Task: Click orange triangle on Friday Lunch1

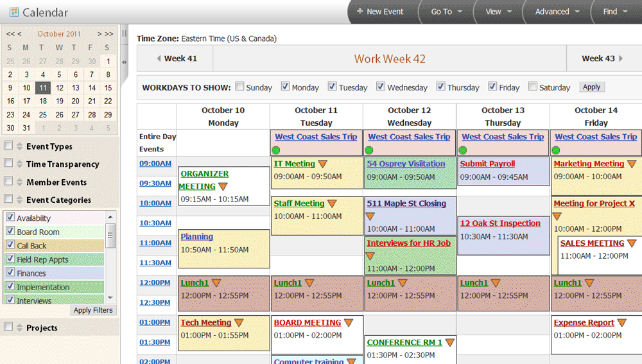Action: tap(589, 283)
